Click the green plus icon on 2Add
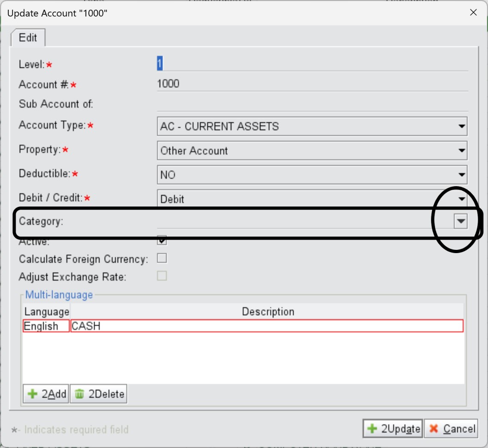488x448 pixels. tap(32, 394)
